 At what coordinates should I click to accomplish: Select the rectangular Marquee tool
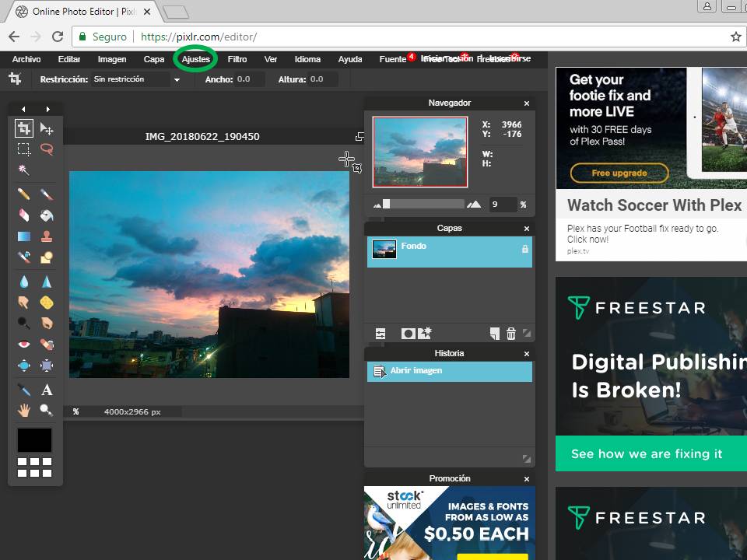(24, 149)
